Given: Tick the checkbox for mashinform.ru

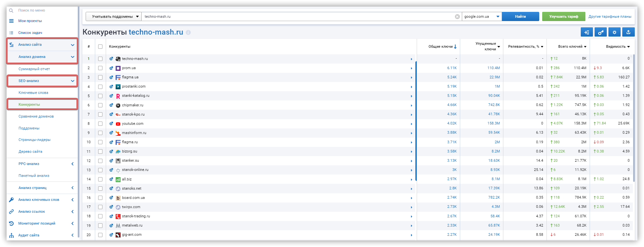Looking at the screenshot, I should [x=100, y=133].
